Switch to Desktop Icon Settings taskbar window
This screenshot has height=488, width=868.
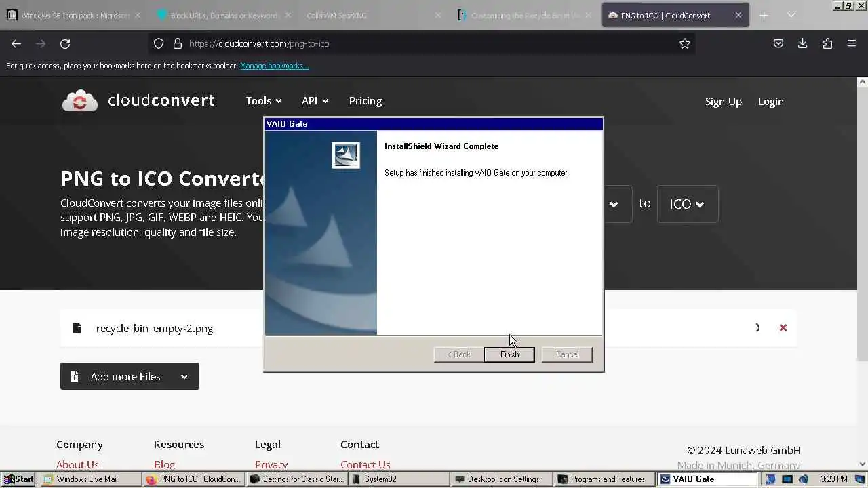pos(501,479)
